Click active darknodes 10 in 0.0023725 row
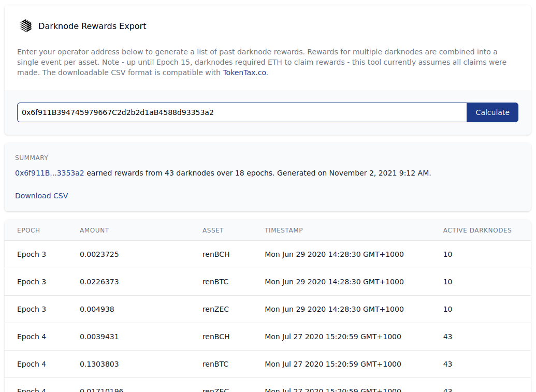 [447, 254]
